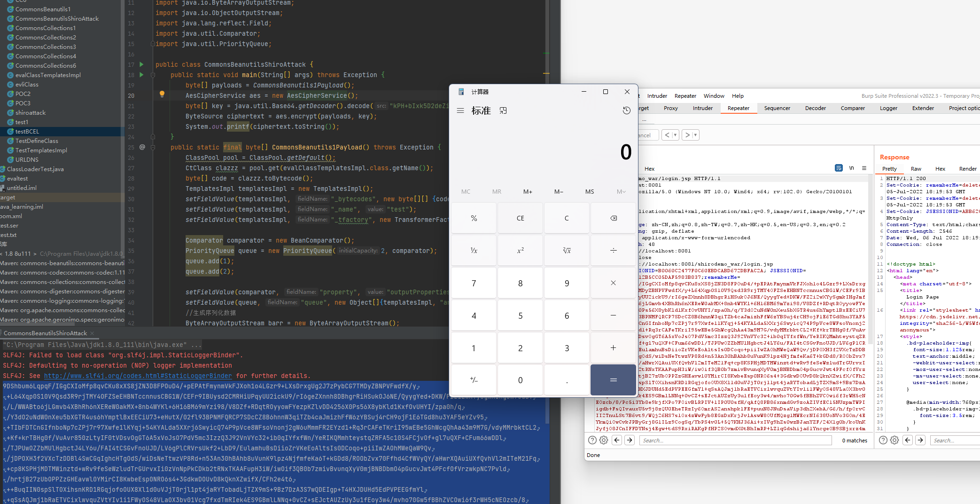Go to next Repeater request arrow
The width and height of the screenshot is (980, 504).
click(x=687, y=135)
